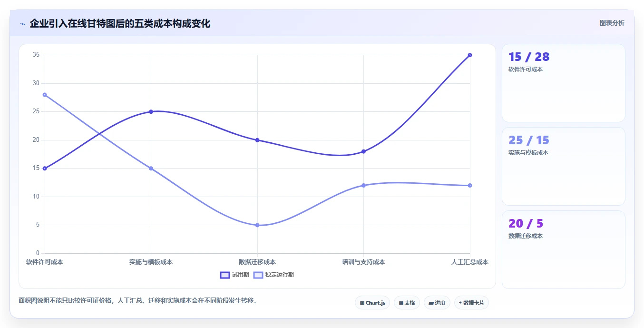Click the 数据卡片 tag button
The width and height of the screenshot is (644, 328).
[x=471, y=303]
